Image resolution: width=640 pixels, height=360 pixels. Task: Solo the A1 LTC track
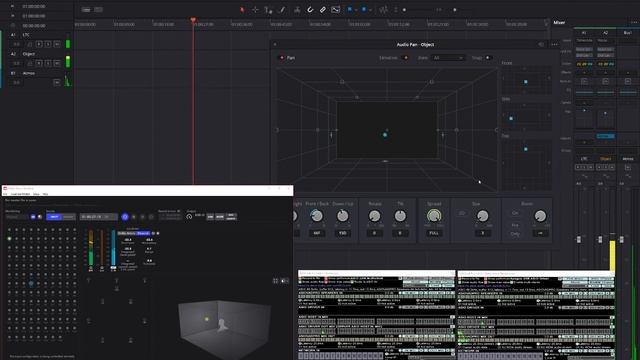[48, 44]
